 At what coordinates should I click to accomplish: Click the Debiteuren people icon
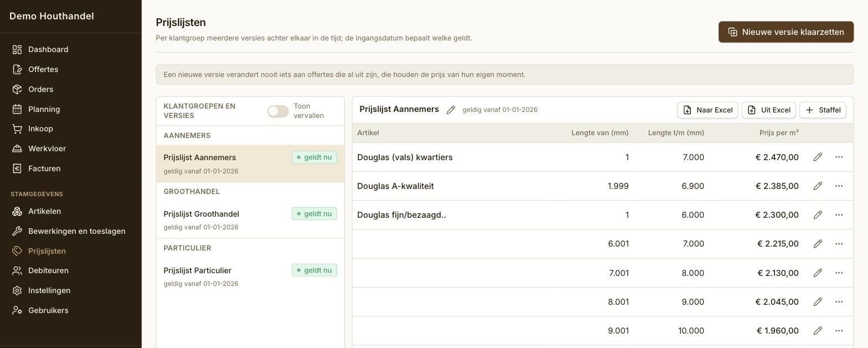pos(17,270)
